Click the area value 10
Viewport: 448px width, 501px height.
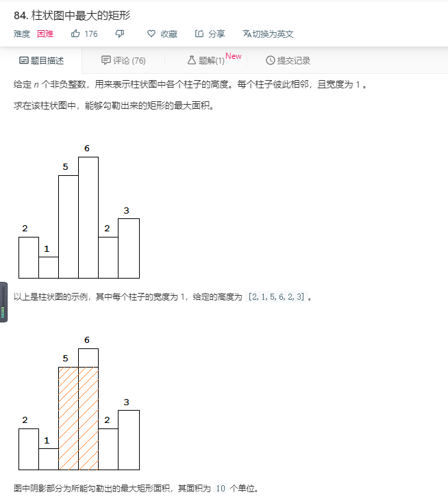pyautogui.click(x=221, y=488)
